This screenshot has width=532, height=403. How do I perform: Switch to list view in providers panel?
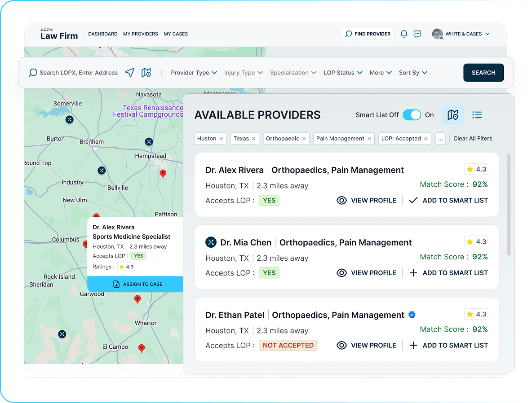coord(477,115)
